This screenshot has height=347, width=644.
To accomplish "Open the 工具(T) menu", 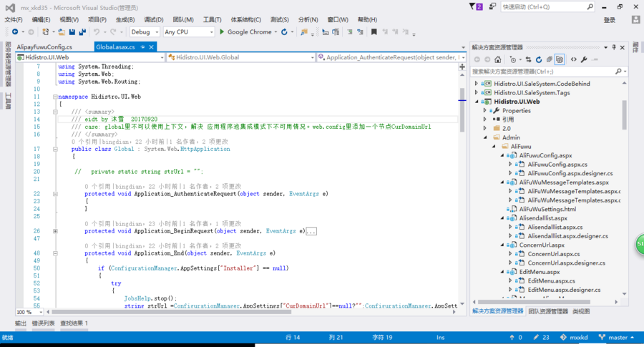I will 212,20.
